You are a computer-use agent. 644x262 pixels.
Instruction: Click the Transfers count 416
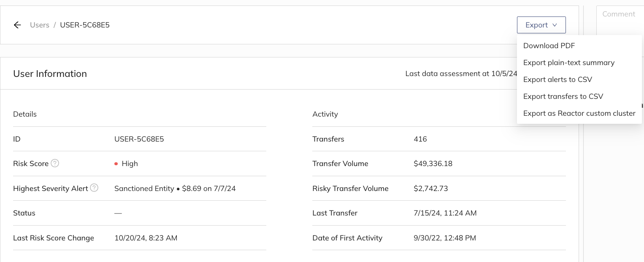tap(420, 139)
